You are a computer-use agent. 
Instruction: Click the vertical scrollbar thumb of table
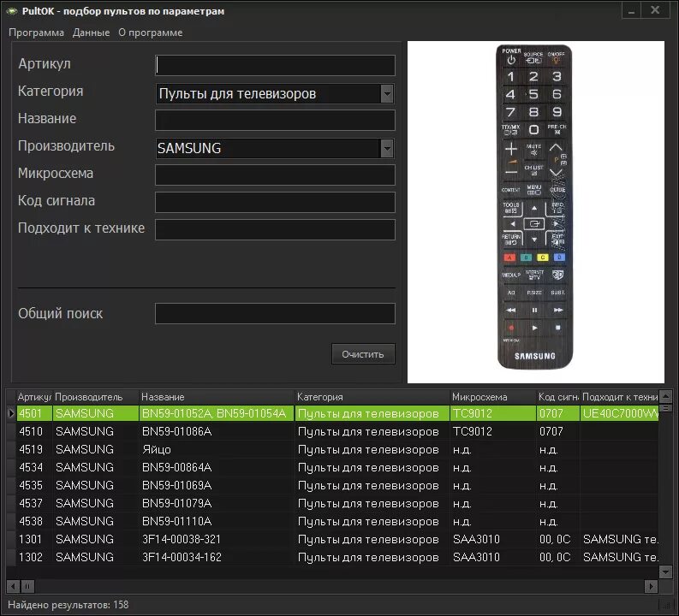coord(665,407)
